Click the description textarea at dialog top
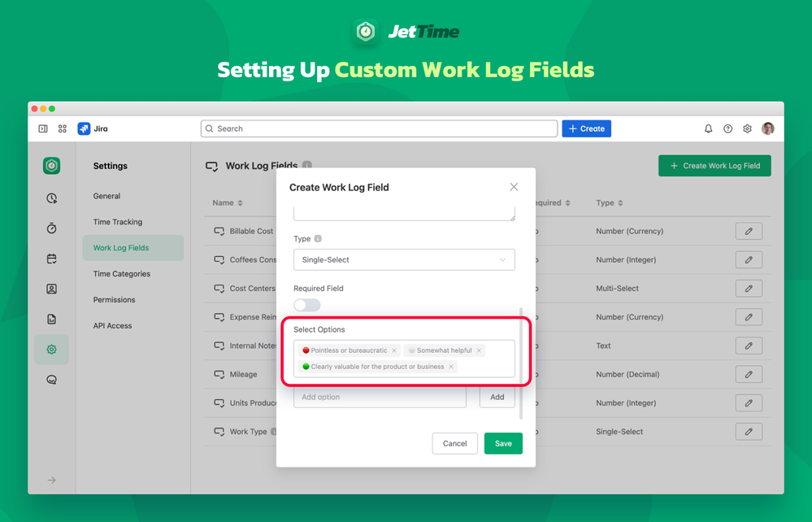The width and height of the screenshot is (812, 522). (404, 213)
